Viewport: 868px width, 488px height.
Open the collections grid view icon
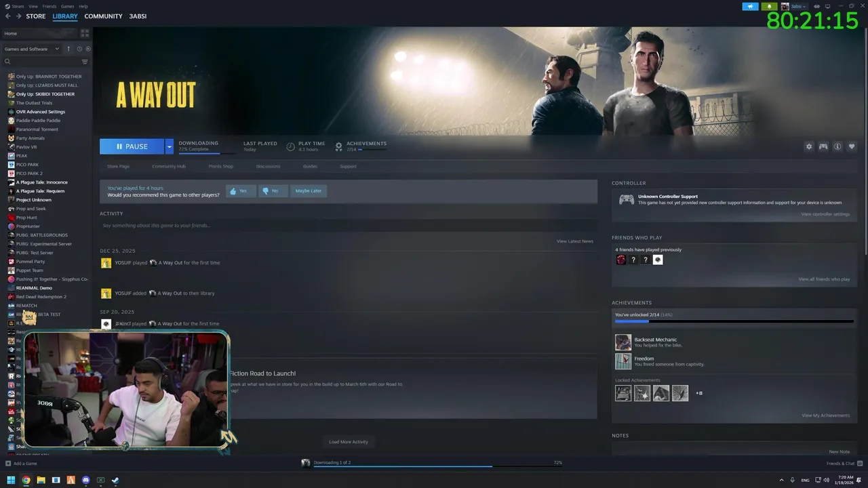tap(85, 33)
